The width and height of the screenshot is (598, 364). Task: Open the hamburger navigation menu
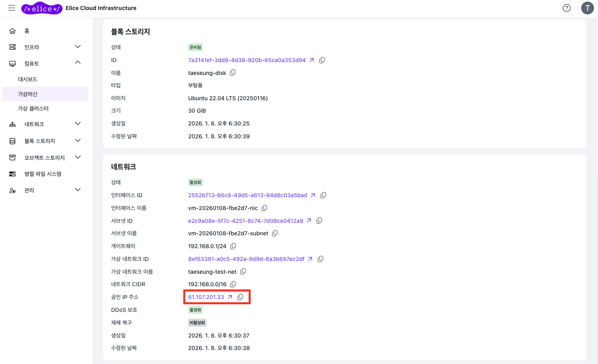point(12,8)
